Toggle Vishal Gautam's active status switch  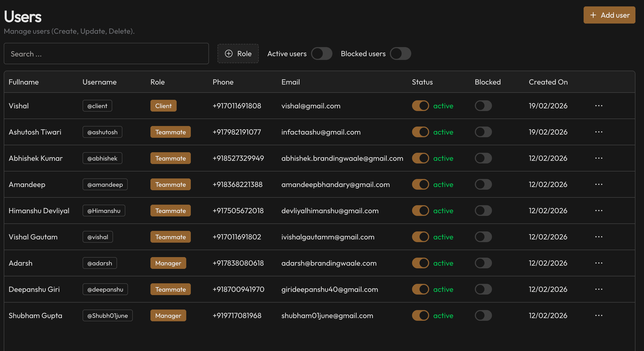coord(420,237)
